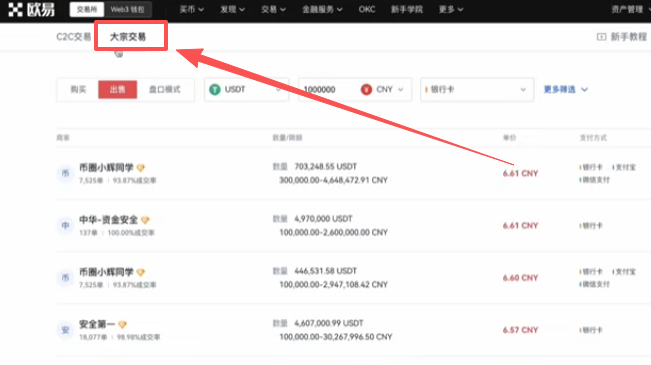Click the red CNY currency icon
Image resolution: width=651 pixels, height=365 pixels.
(x=366, y=89)
